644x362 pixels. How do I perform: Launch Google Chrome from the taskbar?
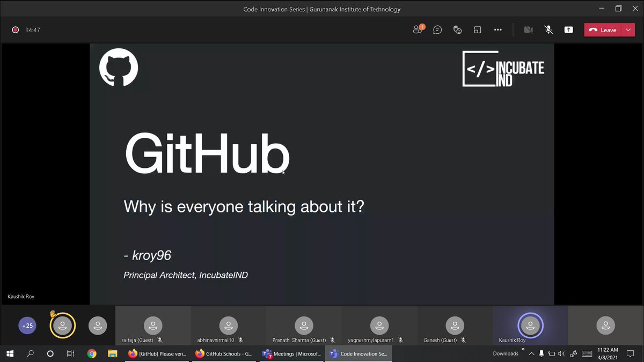coord(92,353)
